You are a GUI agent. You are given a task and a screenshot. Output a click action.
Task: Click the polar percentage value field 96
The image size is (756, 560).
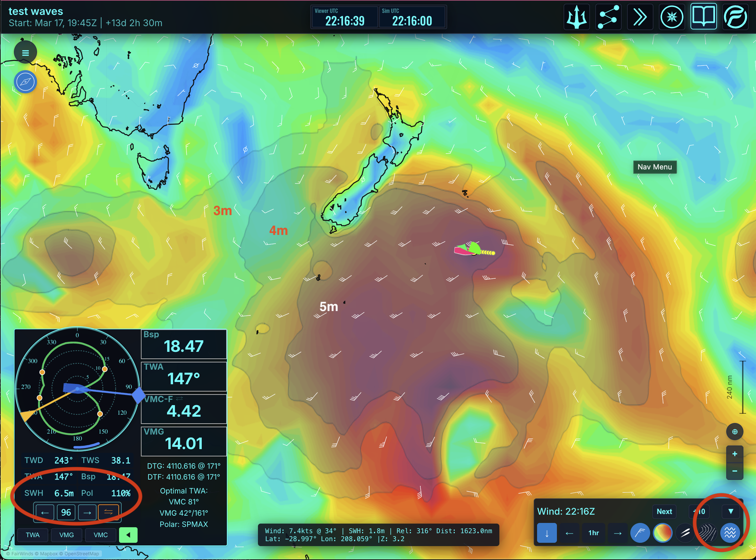tap(66, 512)
